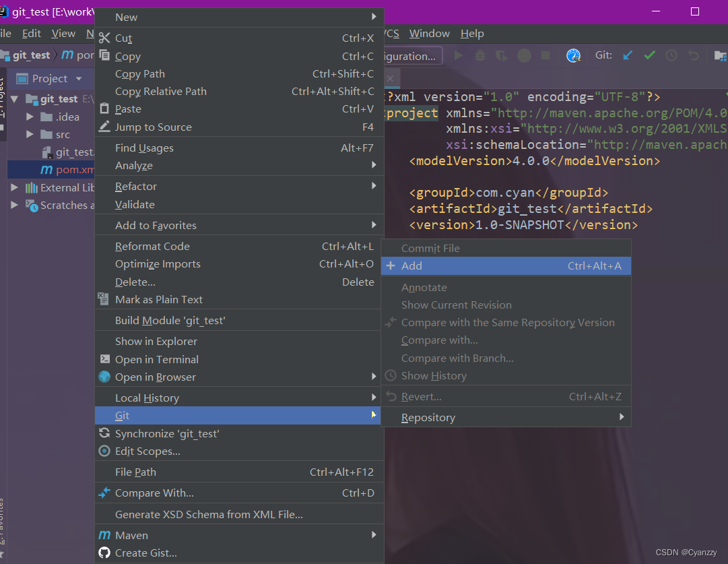Open the Project view dropdown
Screen dimensions: 728x564
pos(79,79)
